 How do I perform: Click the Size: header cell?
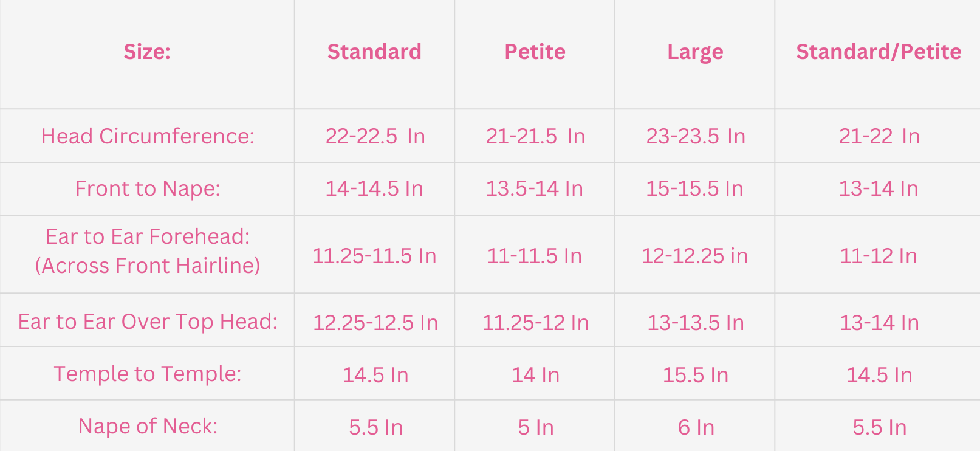point(147,52)
